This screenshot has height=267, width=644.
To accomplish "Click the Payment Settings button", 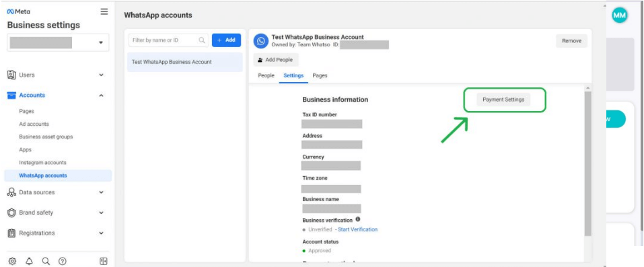I will [x=503, y=100].
